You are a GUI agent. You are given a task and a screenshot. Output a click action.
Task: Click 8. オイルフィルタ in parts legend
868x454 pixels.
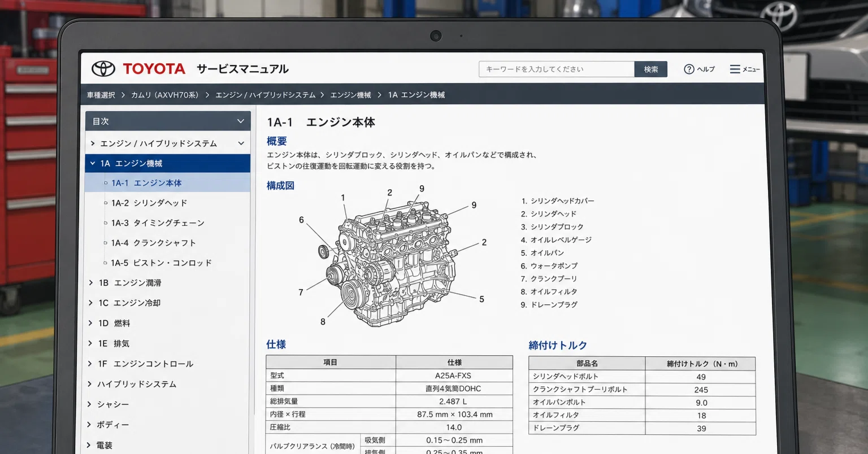[549, 292]
